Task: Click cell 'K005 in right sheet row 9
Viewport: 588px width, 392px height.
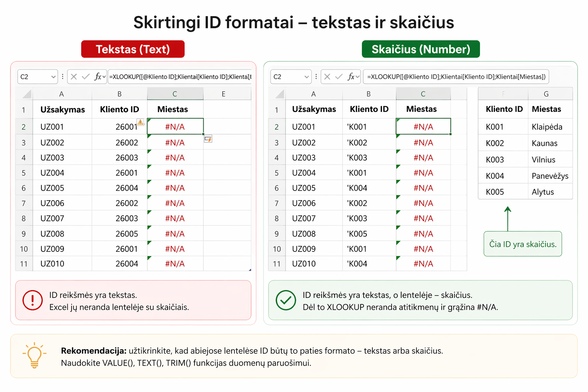Action: click(369, 234)
